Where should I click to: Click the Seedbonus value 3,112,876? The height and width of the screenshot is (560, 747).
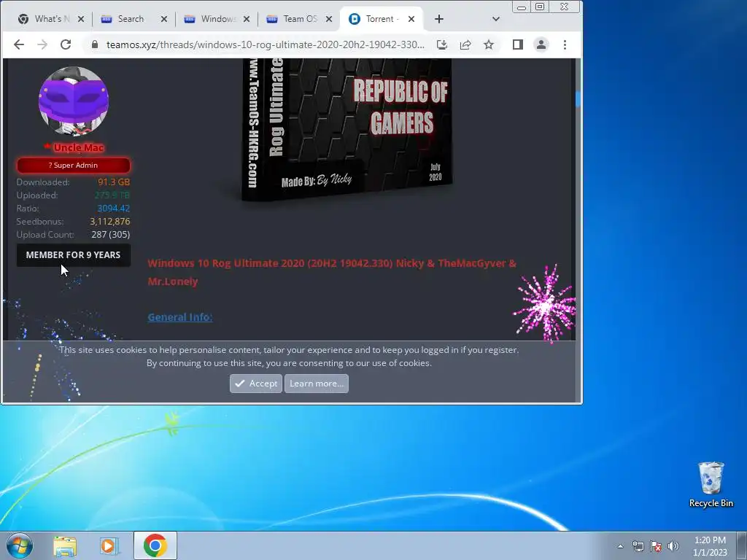(x=110, y=222)
